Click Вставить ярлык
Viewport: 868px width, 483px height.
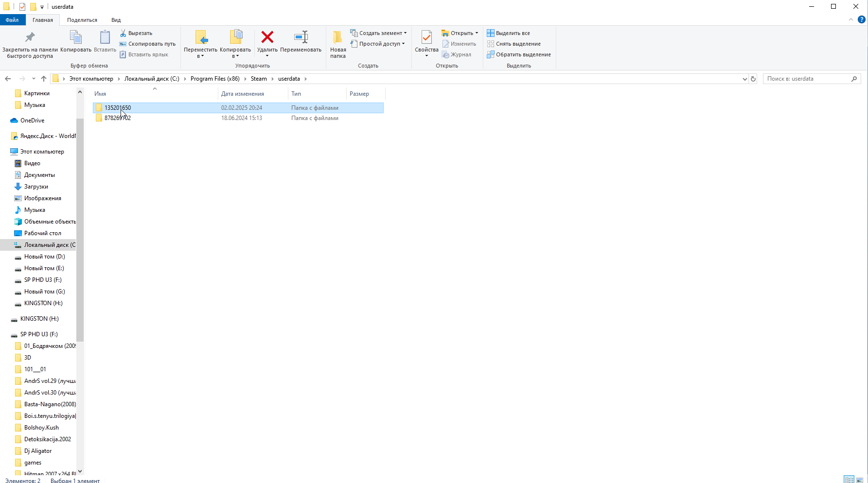(144, 54)
